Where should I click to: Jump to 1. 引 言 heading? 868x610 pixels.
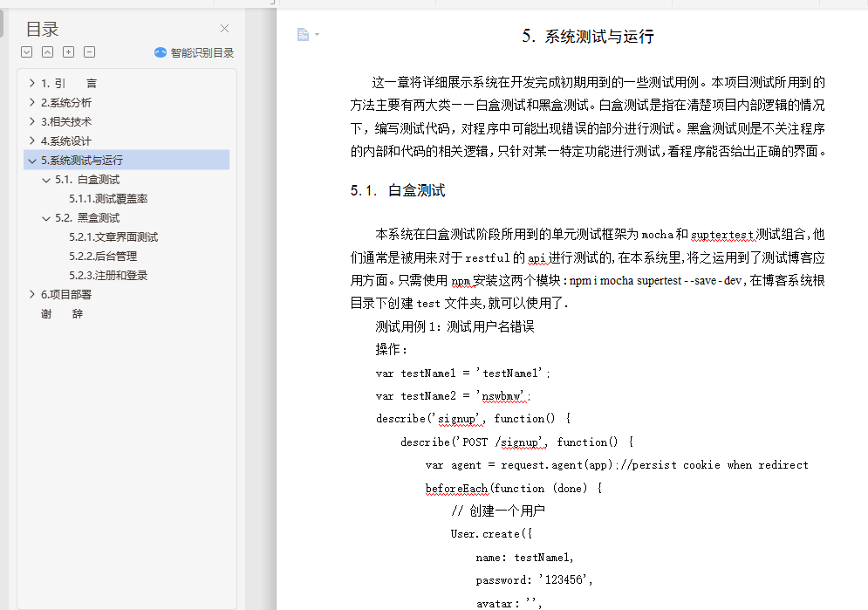click(69, 84)
